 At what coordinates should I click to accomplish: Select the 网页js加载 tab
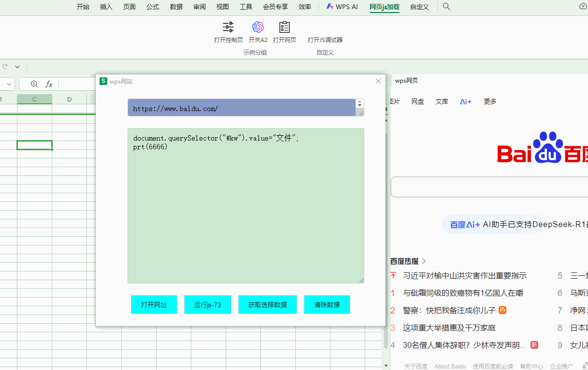[x=385, y=7]
